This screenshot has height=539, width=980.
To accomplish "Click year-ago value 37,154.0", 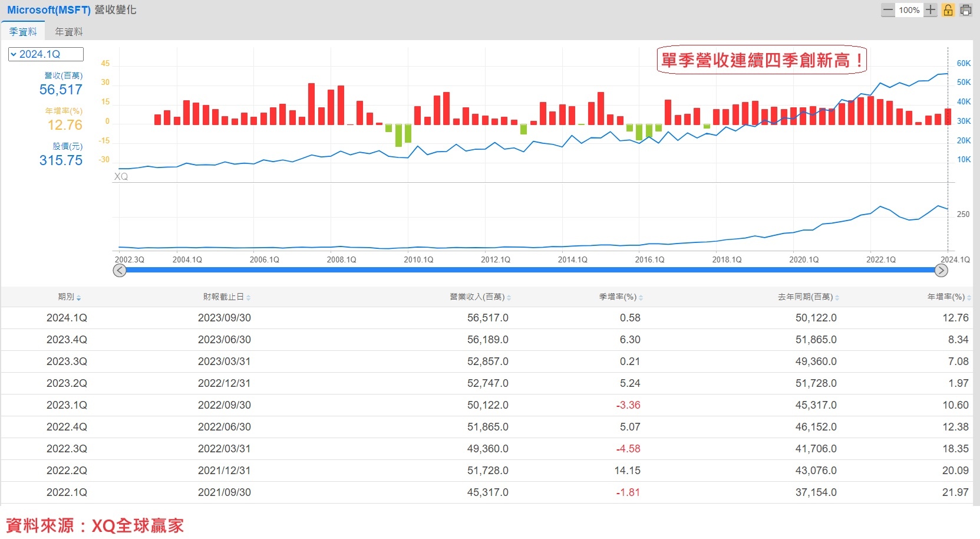I will coord(816,492).
